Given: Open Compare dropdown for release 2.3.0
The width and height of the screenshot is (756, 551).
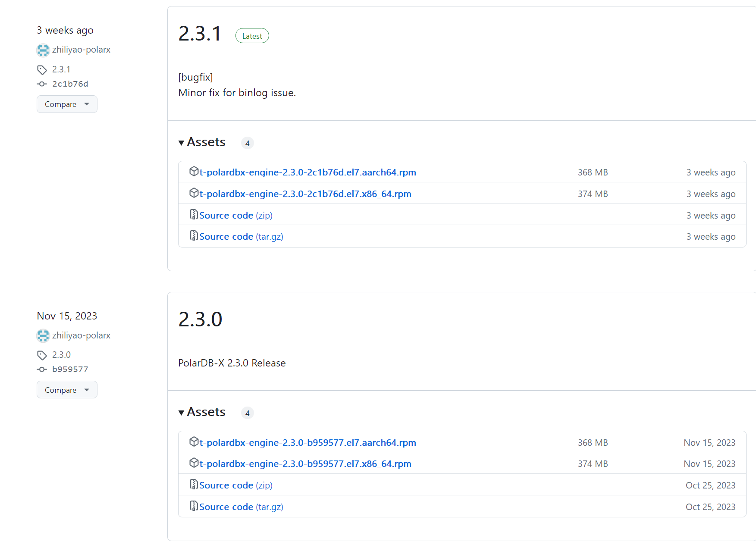Looking at the screenshot, I should (67, 390).
